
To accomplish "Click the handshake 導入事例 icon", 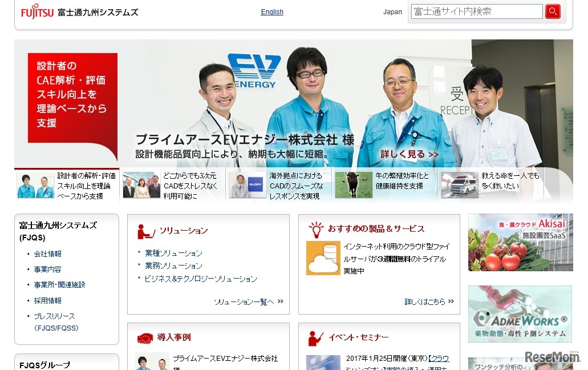I will pos(145,338).
